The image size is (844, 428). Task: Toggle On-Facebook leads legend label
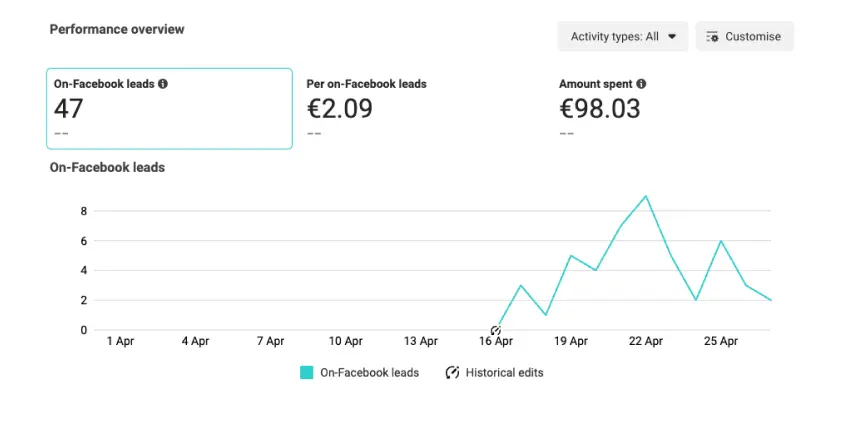(369, 372)
